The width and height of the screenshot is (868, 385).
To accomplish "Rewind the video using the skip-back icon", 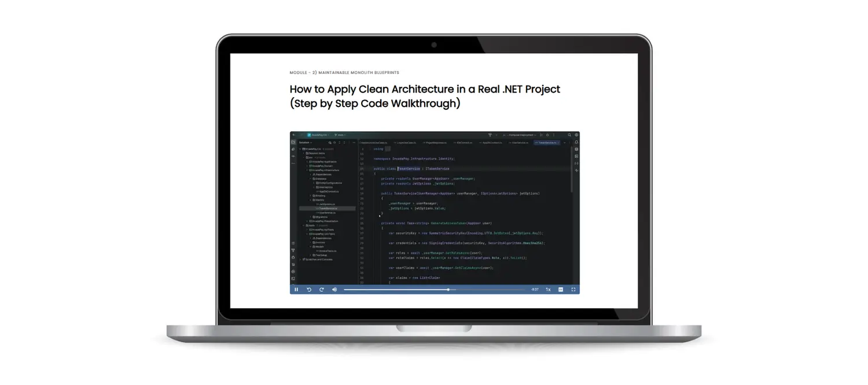I will click(309, 290).
